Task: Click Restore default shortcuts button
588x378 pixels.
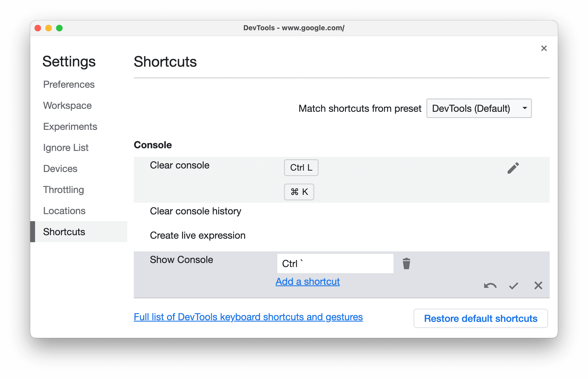Action: (480, 318)
